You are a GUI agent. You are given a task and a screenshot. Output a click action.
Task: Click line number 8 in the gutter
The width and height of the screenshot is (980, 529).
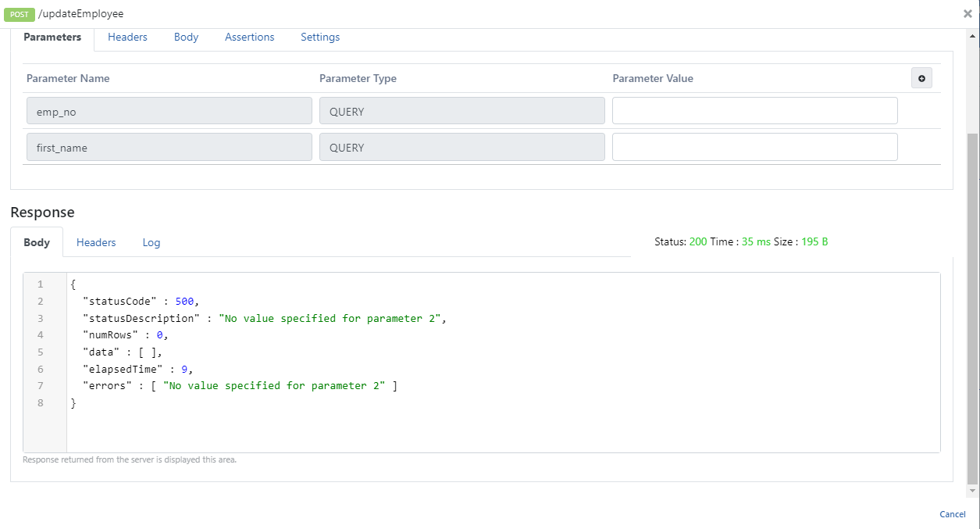click(x=40, y=403)
